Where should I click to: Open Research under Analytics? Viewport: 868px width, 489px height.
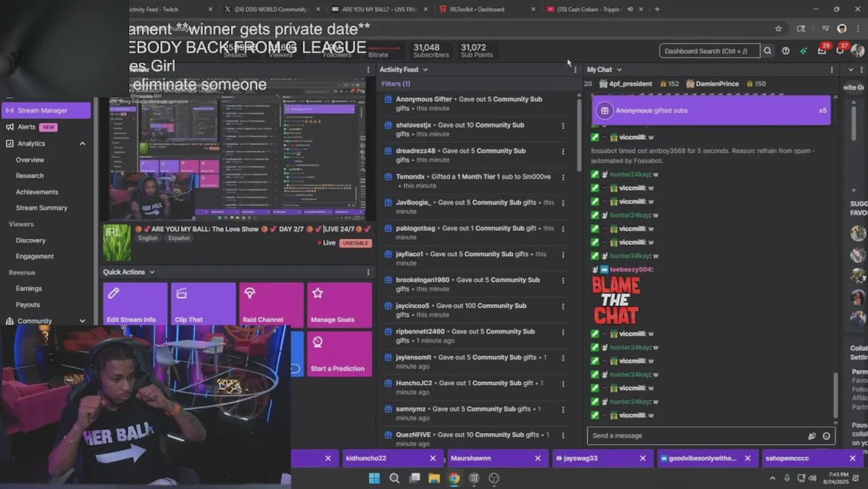pyautogui.click(x=30, y=176)
